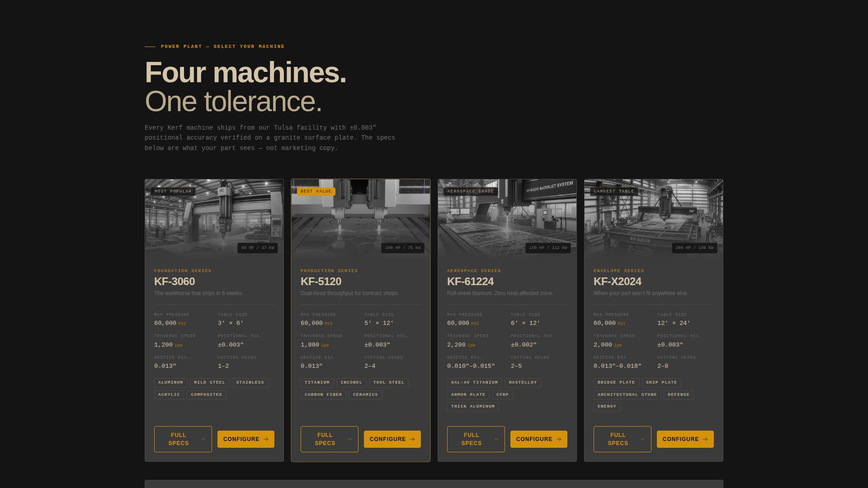Expand FULL SPECS for the KF-3060
868x488 pixels.
coord(183,439)
